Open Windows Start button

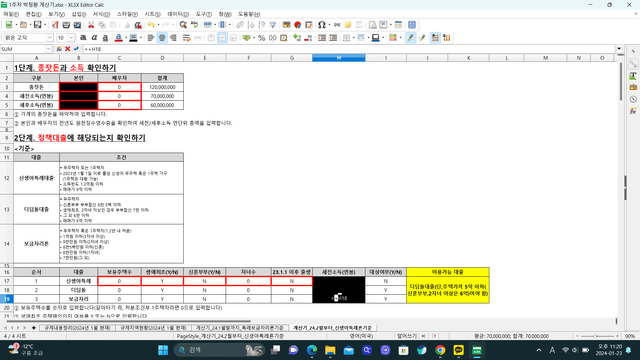[163, 350]
